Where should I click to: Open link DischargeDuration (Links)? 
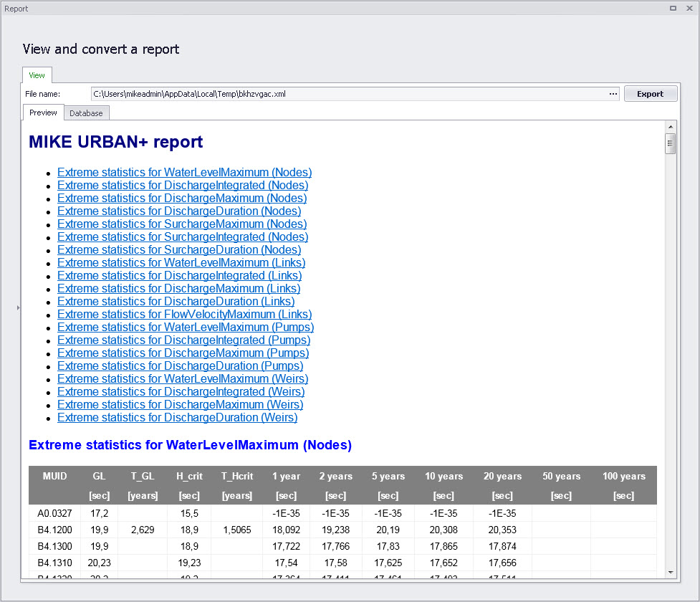point(176,302)
